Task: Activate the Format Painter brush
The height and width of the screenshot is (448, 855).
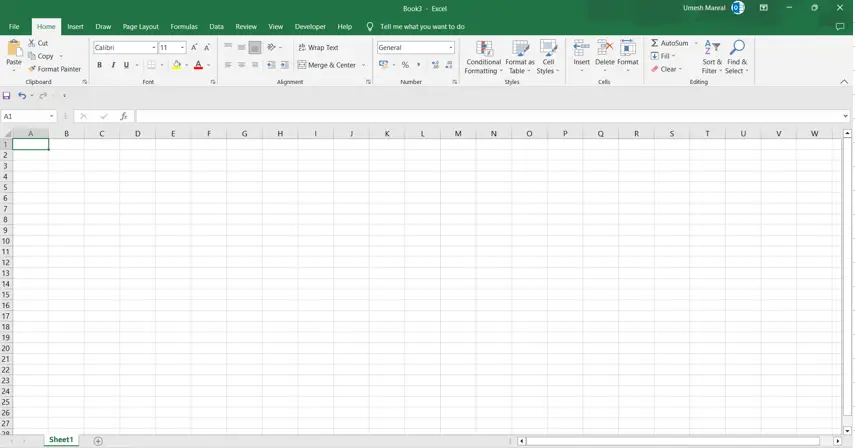Action: coord(32,69)
